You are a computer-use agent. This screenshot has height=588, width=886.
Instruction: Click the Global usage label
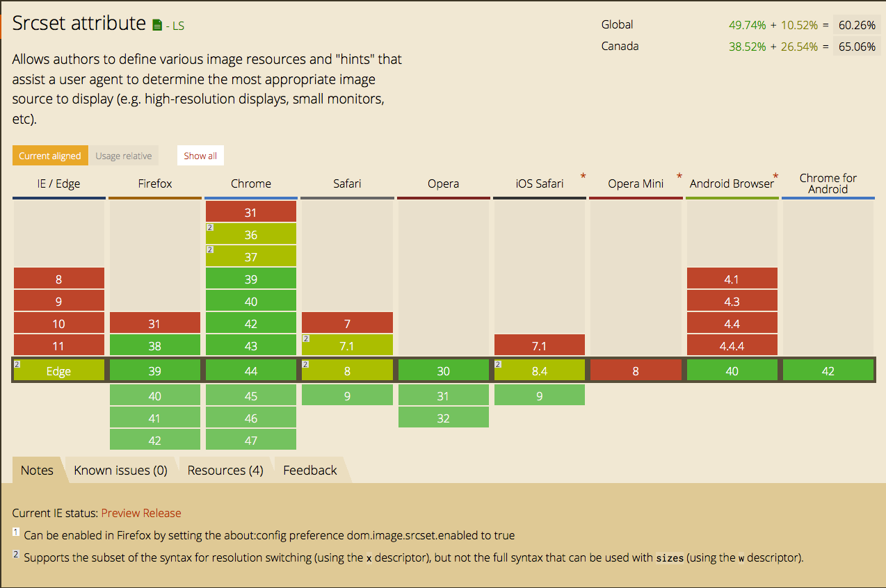tap(618, 24)
